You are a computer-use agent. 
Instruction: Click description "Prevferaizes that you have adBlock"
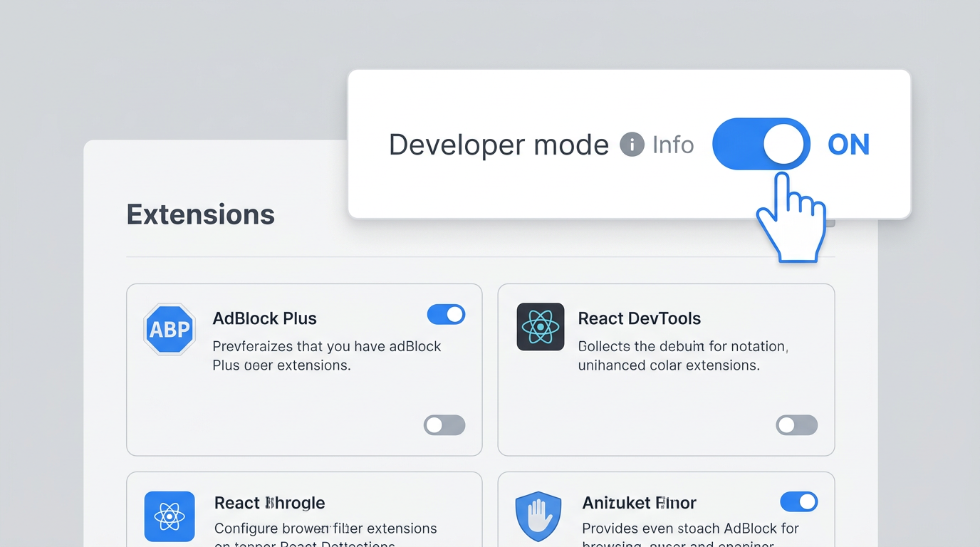click(327, 347)
